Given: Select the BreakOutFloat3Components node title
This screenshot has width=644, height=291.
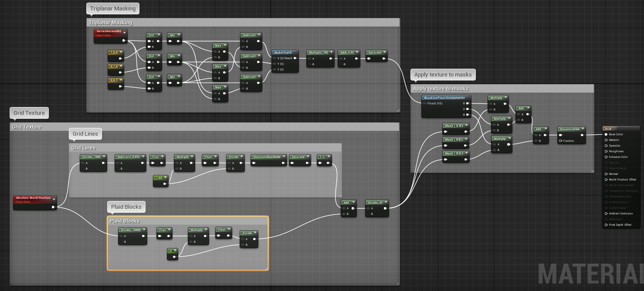Looking at the screenshot, I should tap(444, 98).
